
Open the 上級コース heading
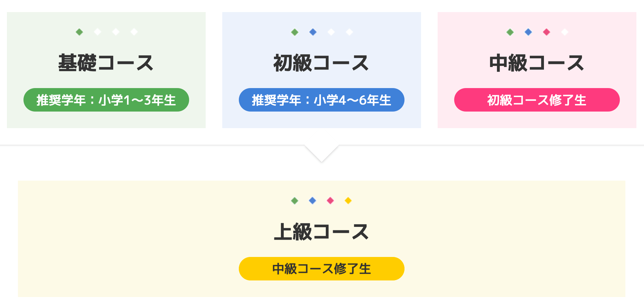tap(321, 232)
